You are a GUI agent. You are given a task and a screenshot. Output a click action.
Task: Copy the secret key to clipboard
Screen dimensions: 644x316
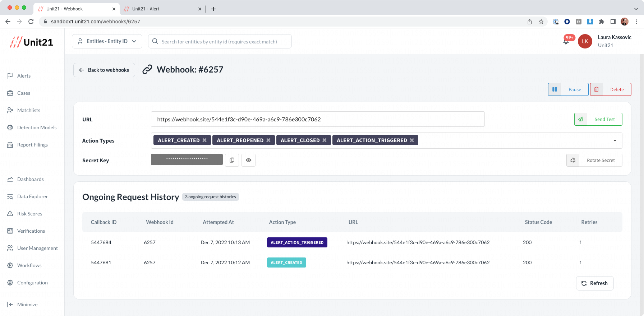(x=232, y=160)
